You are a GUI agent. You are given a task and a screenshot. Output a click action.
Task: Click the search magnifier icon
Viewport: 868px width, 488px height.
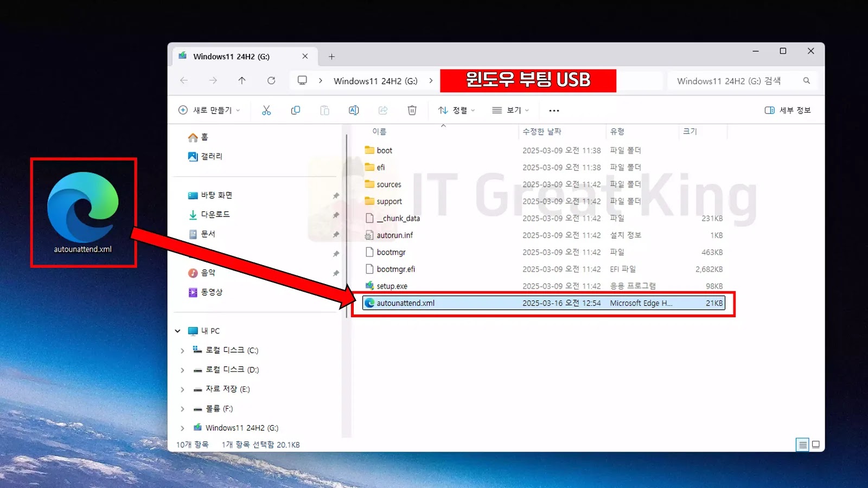(807, 81)
